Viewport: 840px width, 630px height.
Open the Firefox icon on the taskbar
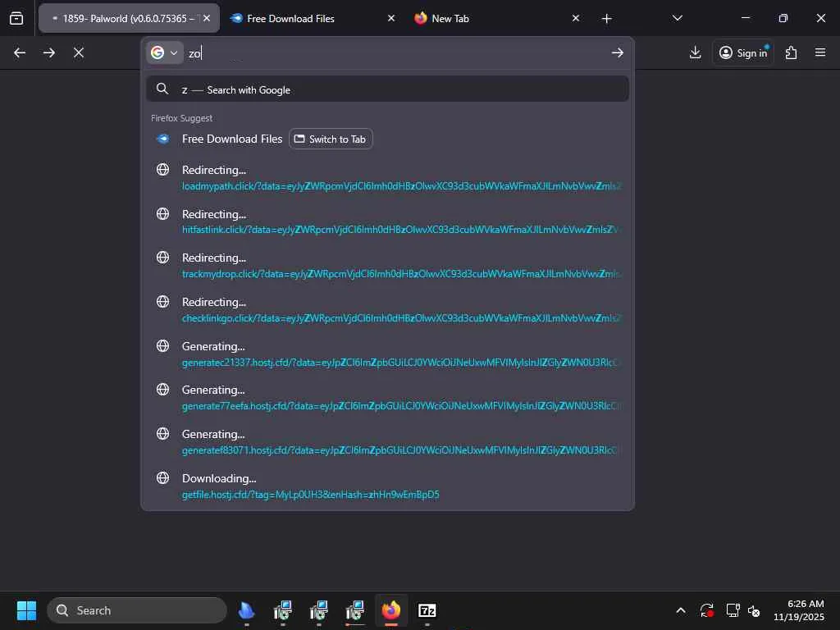[391, 610]
